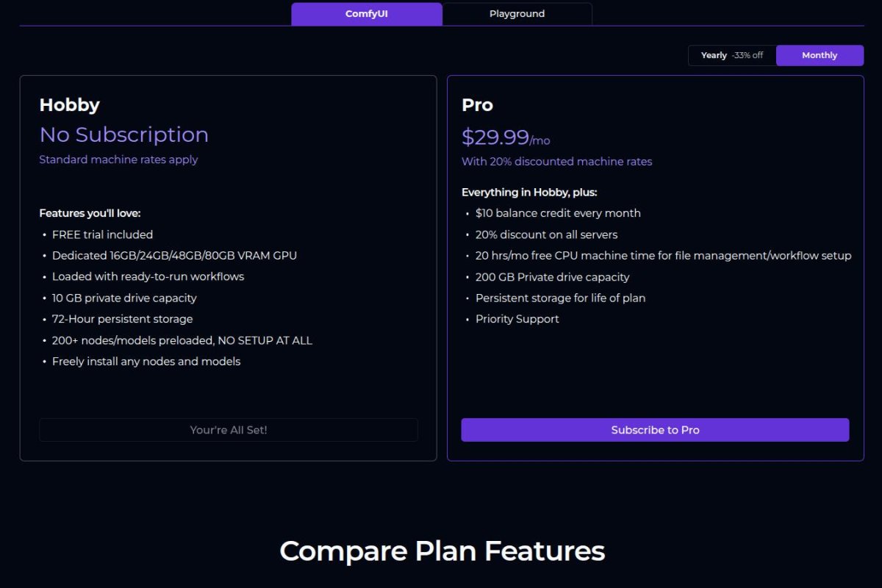The width and height of the screenshot is (882, 588).
Task: Open the Playground tab
Action: 517,14
